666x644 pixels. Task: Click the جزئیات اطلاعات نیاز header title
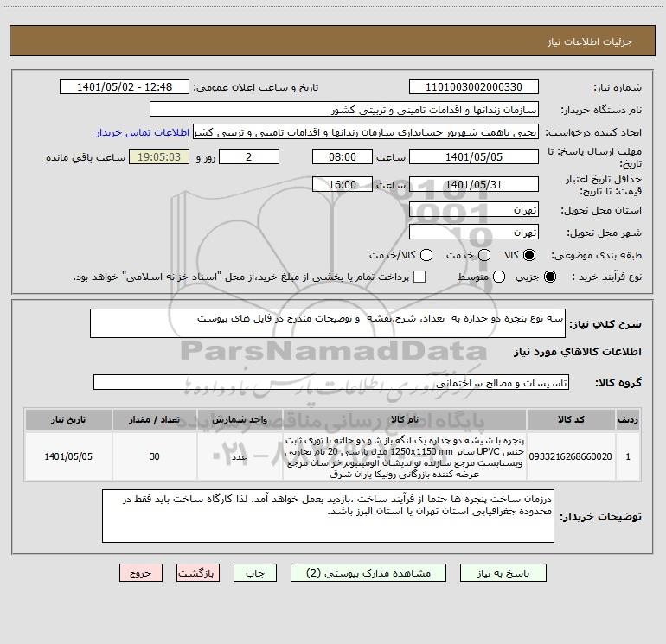(590, 41)
